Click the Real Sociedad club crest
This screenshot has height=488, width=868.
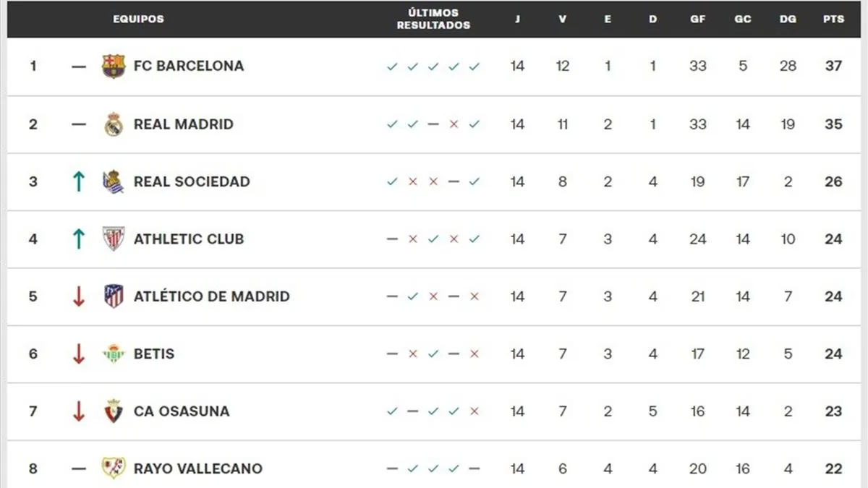114,181
